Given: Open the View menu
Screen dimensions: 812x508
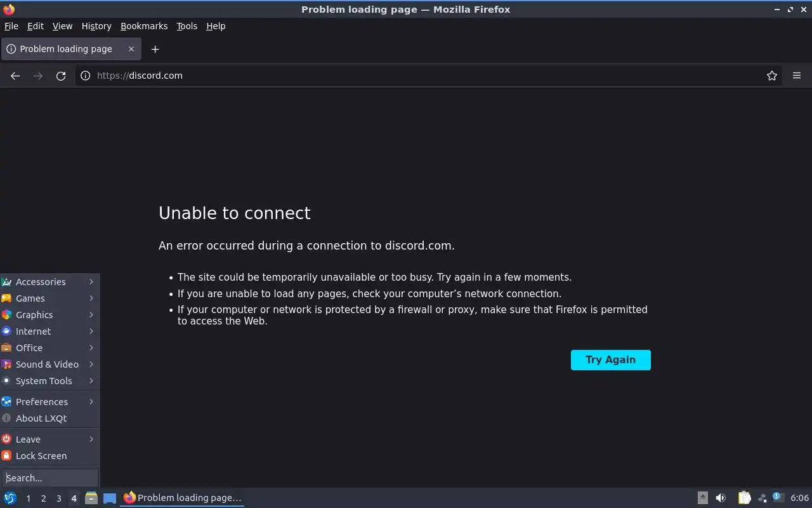Looking at the screenshot, I should pyautogui.click(x=62, y=26).
